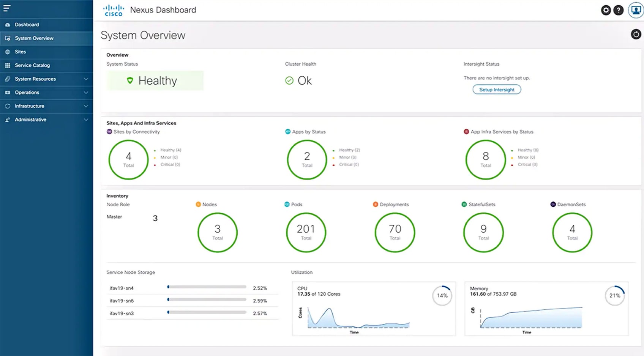The height and width of the screenshot is (356, 644).
Task: Click the Nodes 3 Total circle
Action: 218,233
